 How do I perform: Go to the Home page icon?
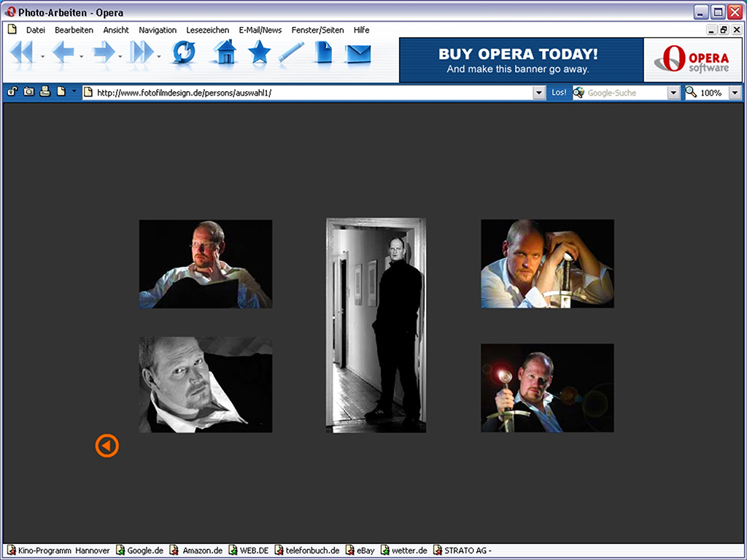pos(225,52)
